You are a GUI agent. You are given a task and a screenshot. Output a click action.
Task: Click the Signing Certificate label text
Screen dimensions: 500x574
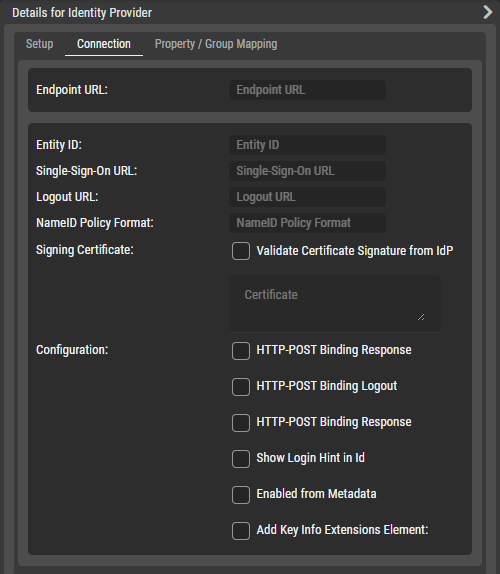(85, 250)
